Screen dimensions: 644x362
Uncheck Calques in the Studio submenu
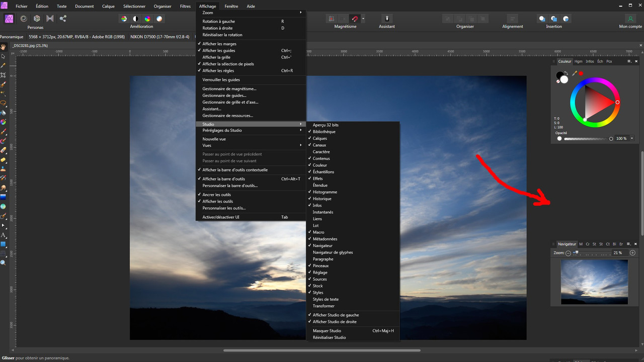point(319,138)
